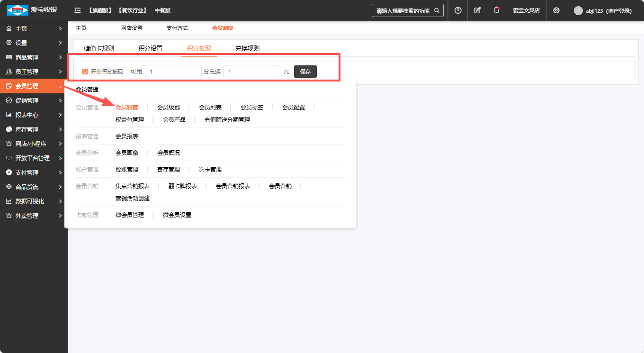The image size is (644, 353).
Task: Open 支付管理 in the sidebar
Action: (x=34, y=172)
